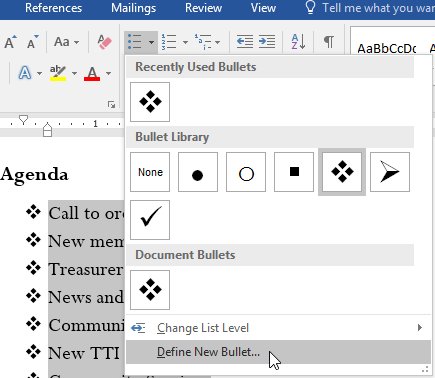Switch to the Mailings tab
The height and width of the screenshot is (378, 435).
(133, 8)
